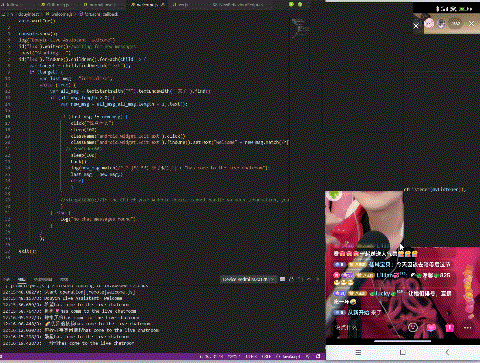Click the cursor line/column indicator in status bar

point(211,356)
